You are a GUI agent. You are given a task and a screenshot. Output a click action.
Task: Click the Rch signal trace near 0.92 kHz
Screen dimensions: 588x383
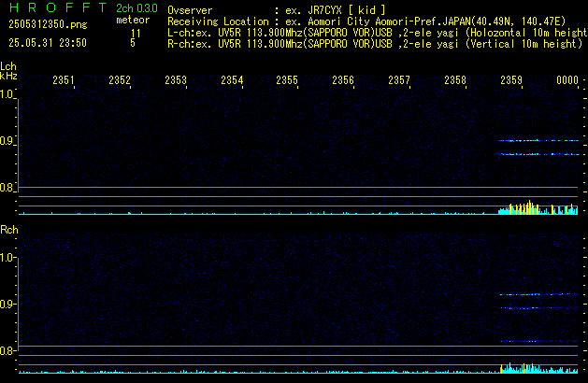click(538, 294)
